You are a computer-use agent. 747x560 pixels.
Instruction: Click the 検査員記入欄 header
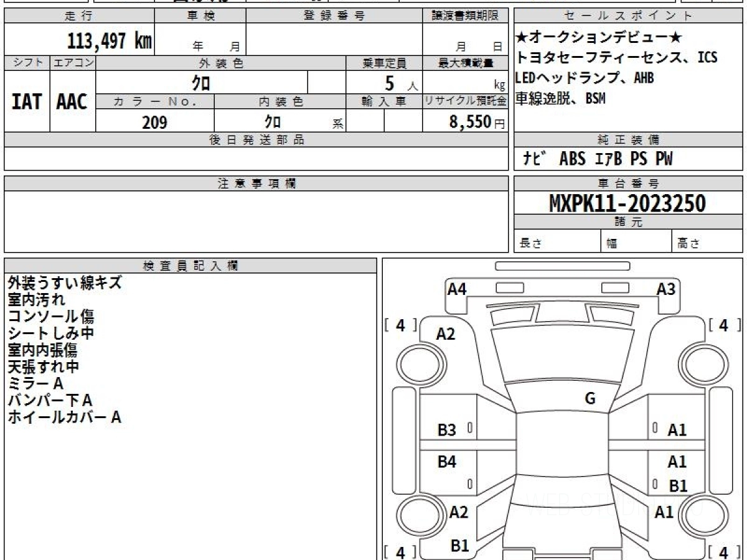coord(190,266)
